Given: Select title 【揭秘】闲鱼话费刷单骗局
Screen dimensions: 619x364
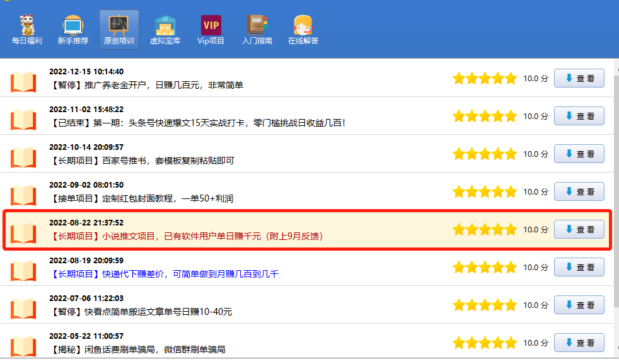Looking at the screenshot, I should (x=137, y=350).
